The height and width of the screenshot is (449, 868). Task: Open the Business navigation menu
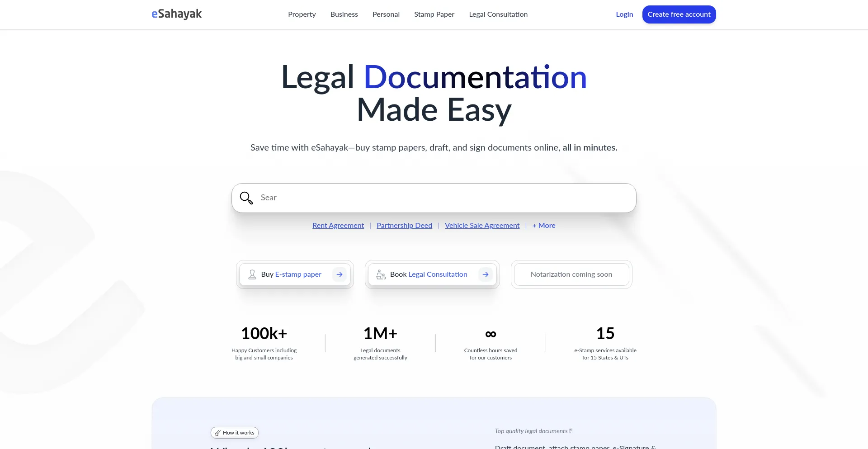click(x=344, y=14)
